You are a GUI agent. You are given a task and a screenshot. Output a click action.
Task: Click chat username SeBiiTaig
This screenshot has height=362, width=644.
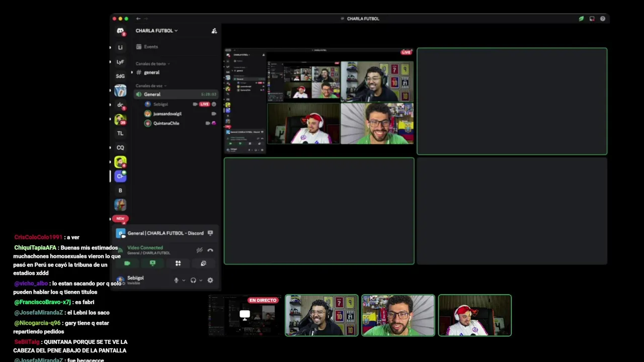pos(27,342)
